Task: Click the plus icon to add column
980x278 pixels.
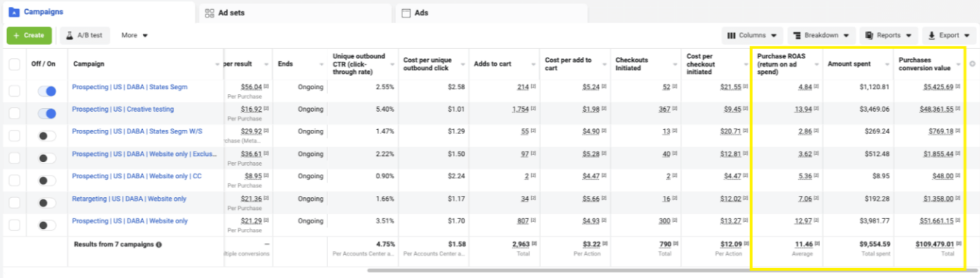Action: coord(972,64)
